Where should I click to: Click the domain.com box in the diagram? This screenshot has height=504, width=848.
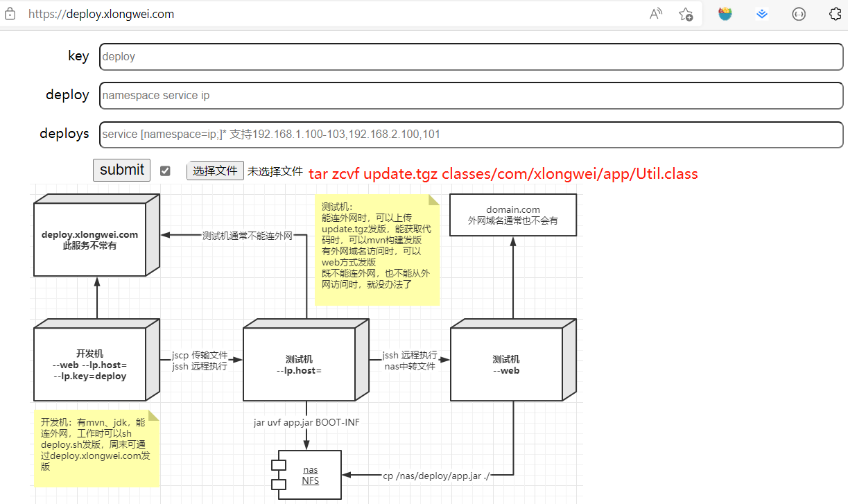(513, 215)
